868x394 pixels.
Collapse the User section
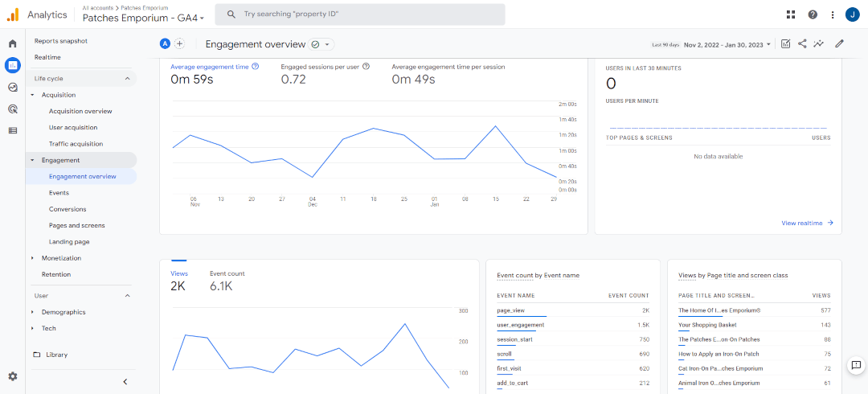click(127, 296)
